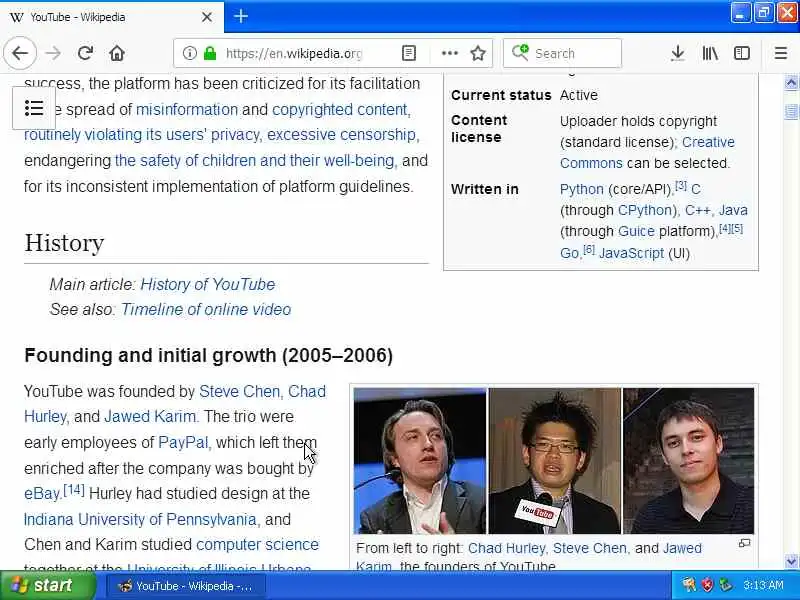The width and height of the screenshot is (800, 600).
Task: Open the Windows Start menu
Action: pos(48,585)
